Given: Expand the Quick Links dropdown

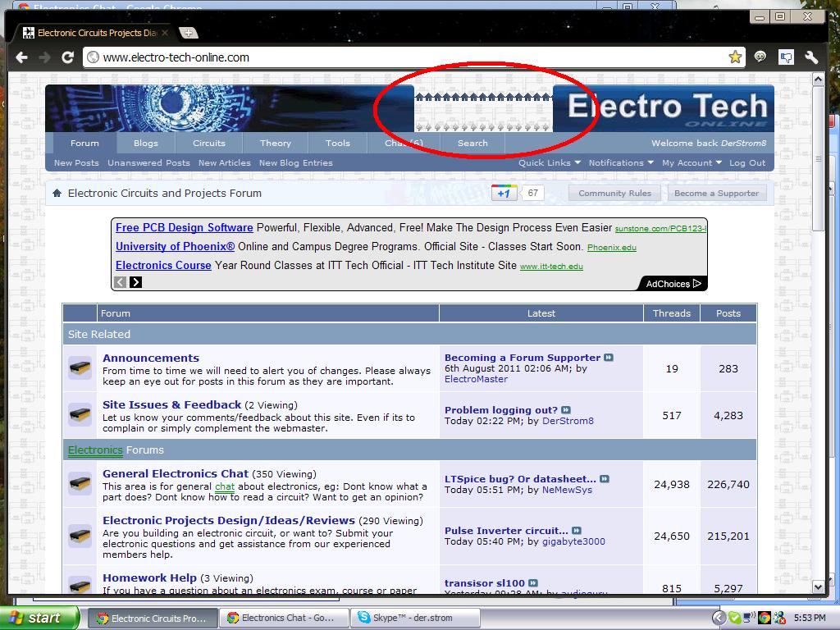Looking at the screenshot, I should coord(549,163).
